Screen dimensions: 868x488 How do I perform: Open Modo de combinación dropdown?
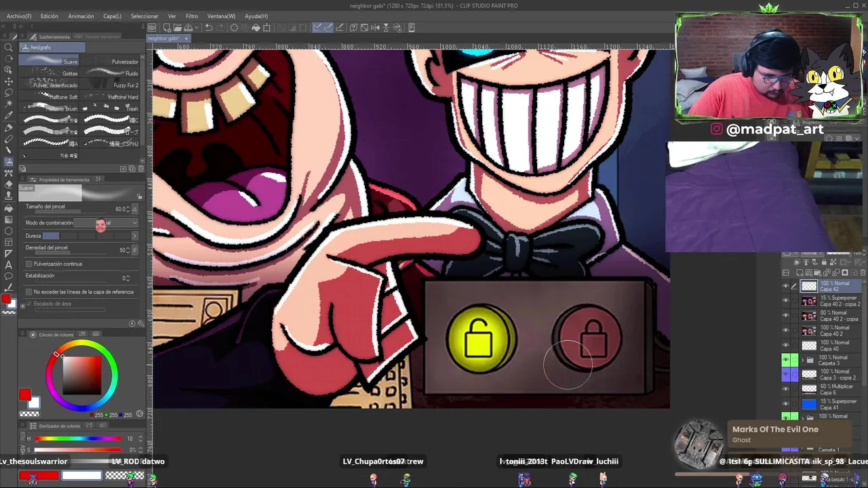[x=106, y=223]
